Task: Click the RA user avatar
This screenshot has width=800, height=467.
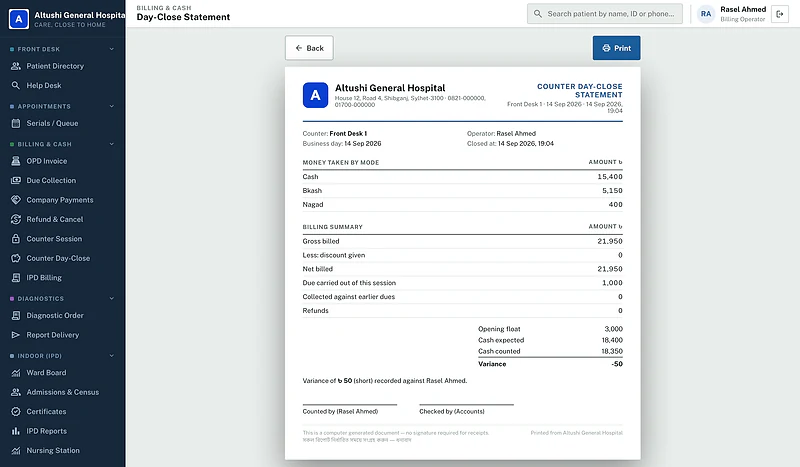Action: [x=706, y=14]
